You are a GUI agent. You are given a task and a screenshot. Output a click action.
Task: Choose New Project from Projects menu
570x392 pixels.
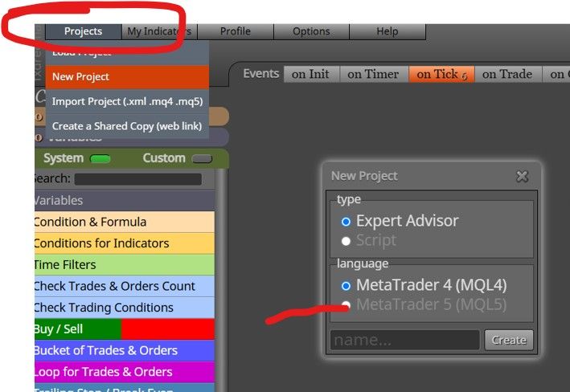(127, 76)
